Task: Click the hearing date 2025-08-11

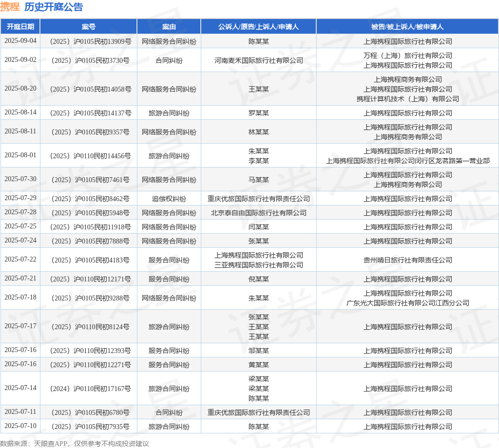Action: (20, 131)
